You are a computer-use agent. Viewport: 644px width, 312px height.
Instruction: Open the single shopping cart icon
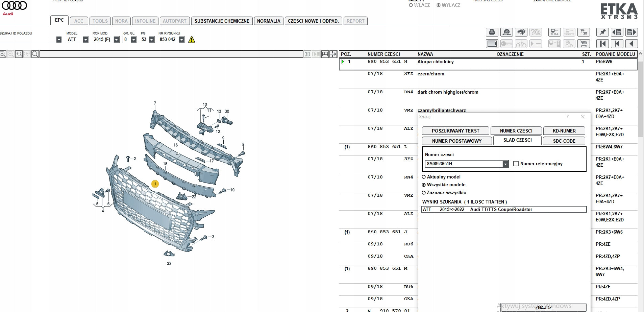(584, 44)
